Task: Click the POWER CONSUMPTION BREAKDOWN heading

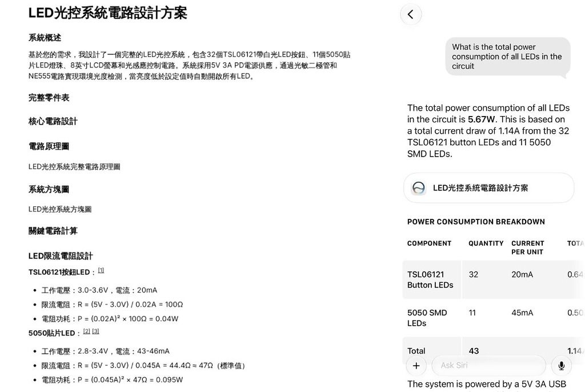Action: point(476,222)
